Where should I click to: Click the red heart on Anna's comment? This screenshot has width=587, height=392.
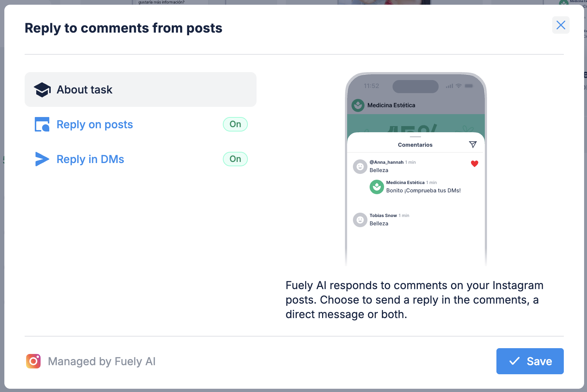[474, 164]
